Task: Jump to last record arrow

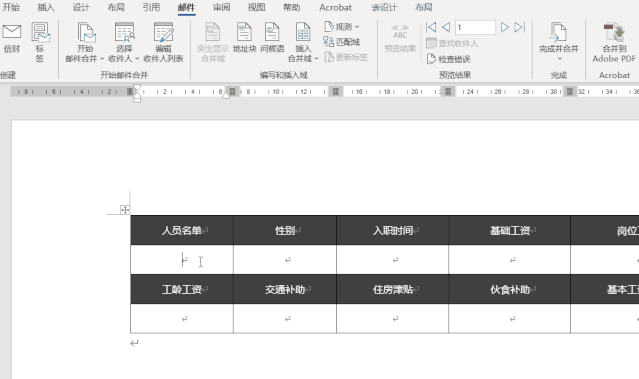Action: pyautogui.click(x=519, y=27)
